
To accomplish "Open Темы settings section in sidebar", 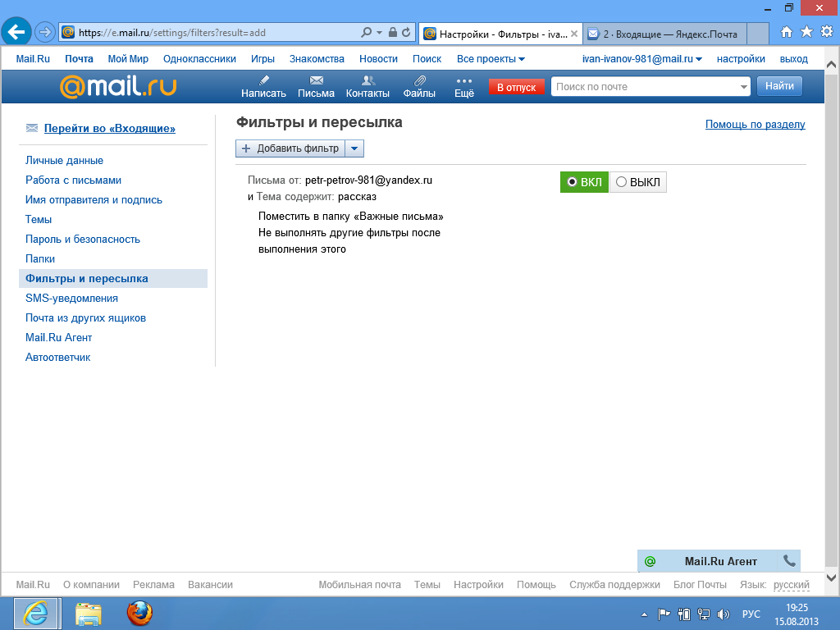I will [39, 220].
